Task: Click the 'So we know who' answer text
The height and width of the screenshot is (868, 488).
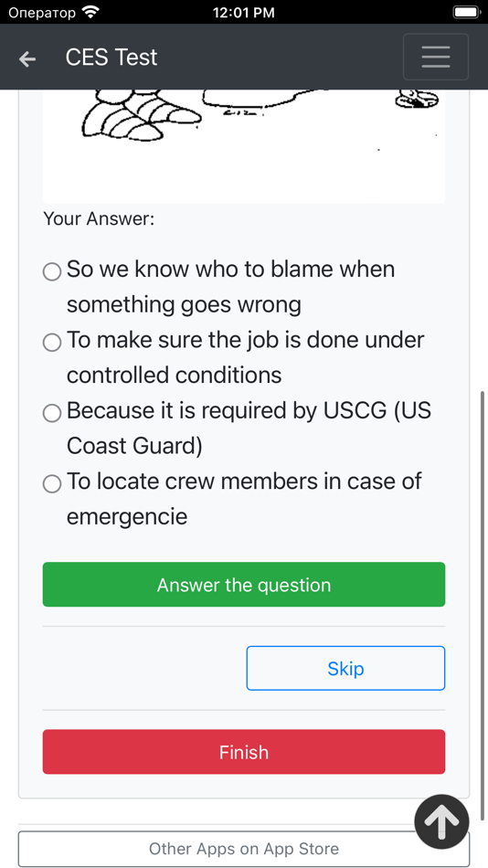Action: click(230, 287)
